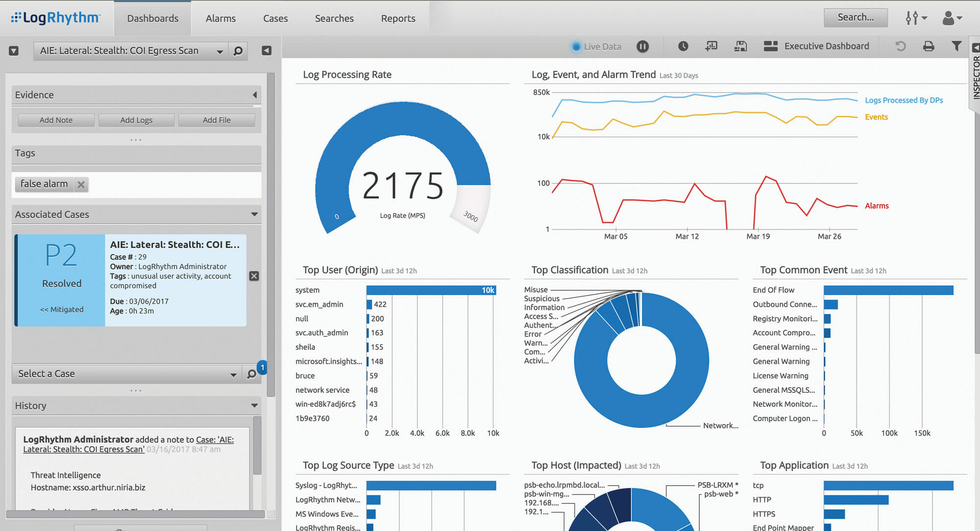Pause the Live Data stream
980x531 pixels.
click(642, 46)
